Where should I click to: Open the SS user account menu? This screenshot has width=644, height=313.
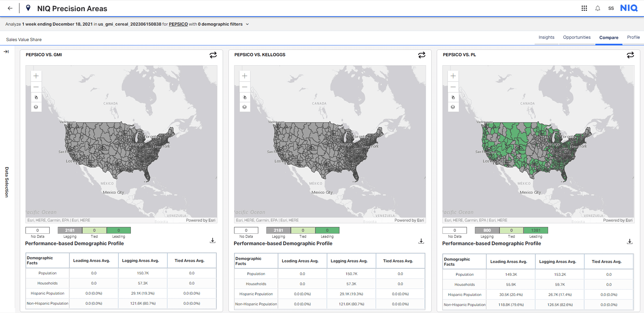[x=611, y=8]
